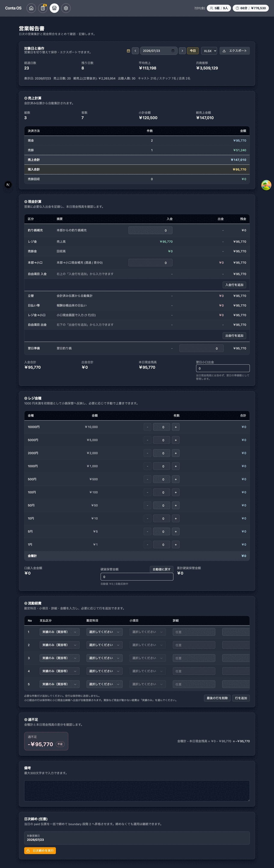Viewport: 274px width, 868px height.
Task: Increment the 500円 count with plus
Action: 176,479
